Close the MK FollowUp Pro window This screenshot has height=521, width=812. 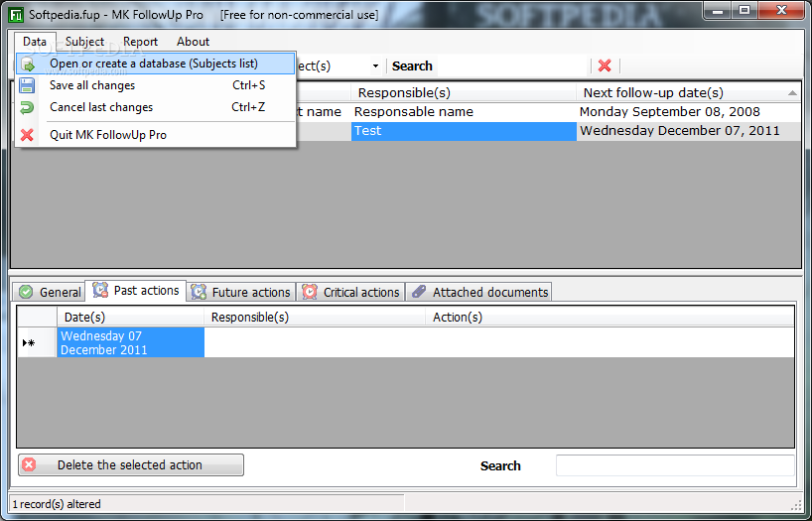781,10
